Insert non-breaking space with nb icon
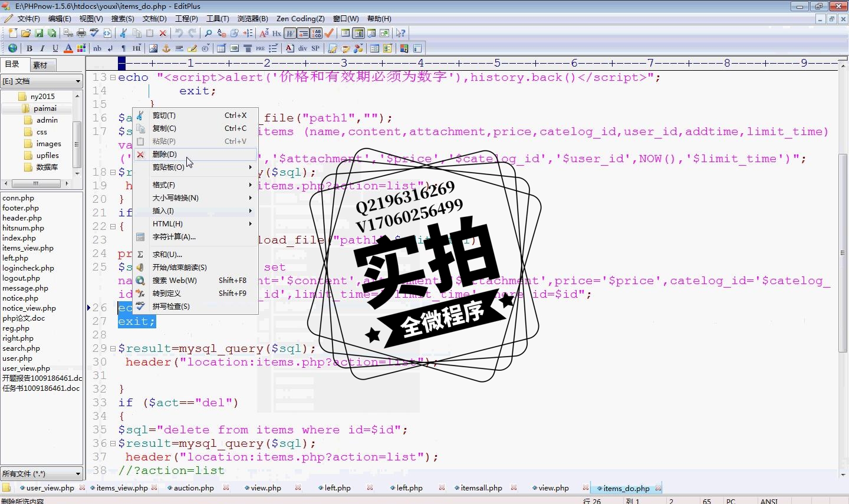The image size is (849, 504). pyautogui.click(x=97, y=48)
